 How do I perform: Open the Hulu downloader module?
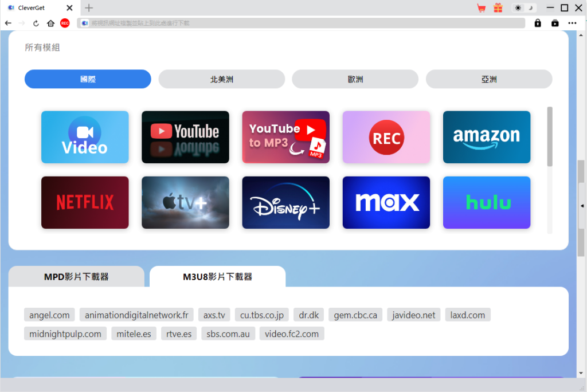(x=486, y=202)
